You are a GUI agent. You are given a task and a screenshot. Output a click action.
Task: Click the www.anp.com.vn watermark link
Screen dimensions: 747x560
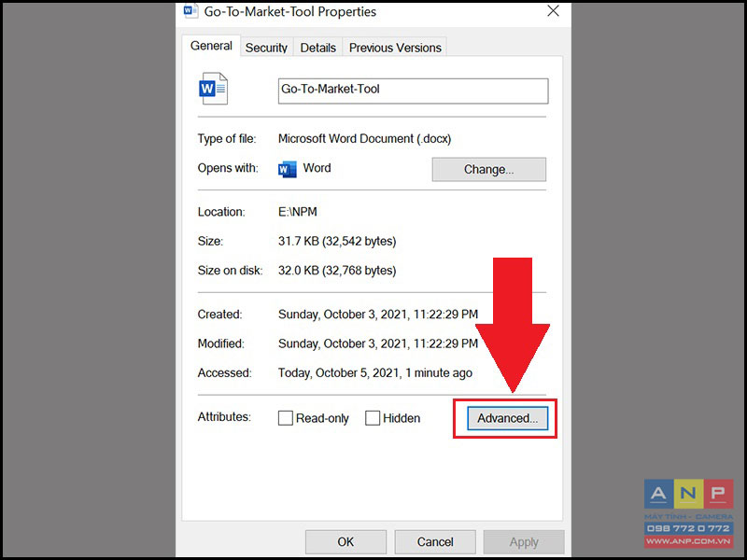[688, 541]
